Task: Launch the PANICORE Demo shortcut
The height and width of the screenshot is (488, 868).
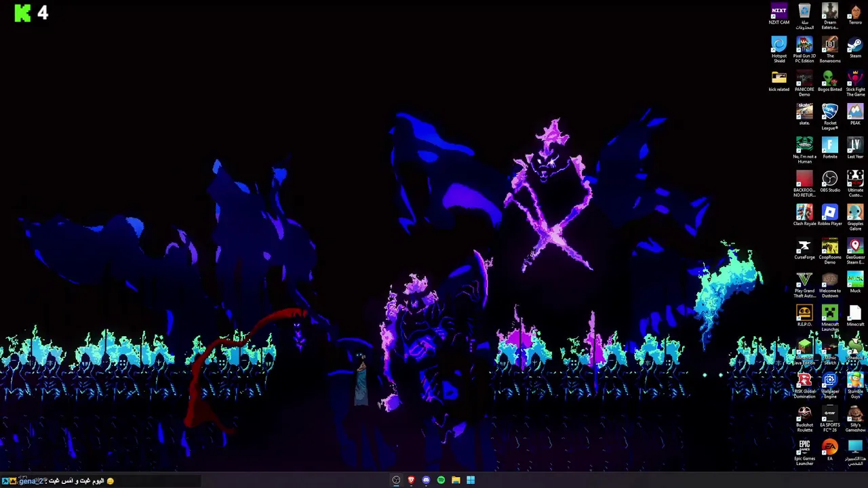Action: point(804,84)
